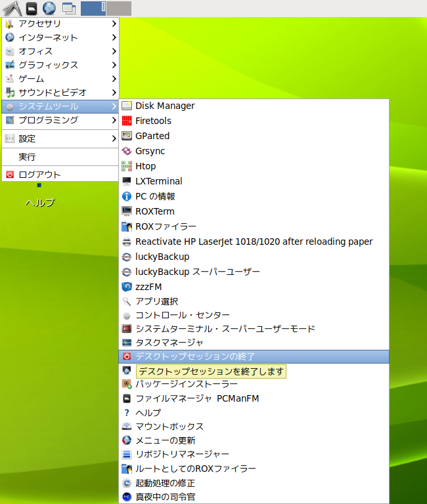Click the luckyBackup スーパーユーザー icon
Viewport: 427px width, 504px height.
(127, 272)
